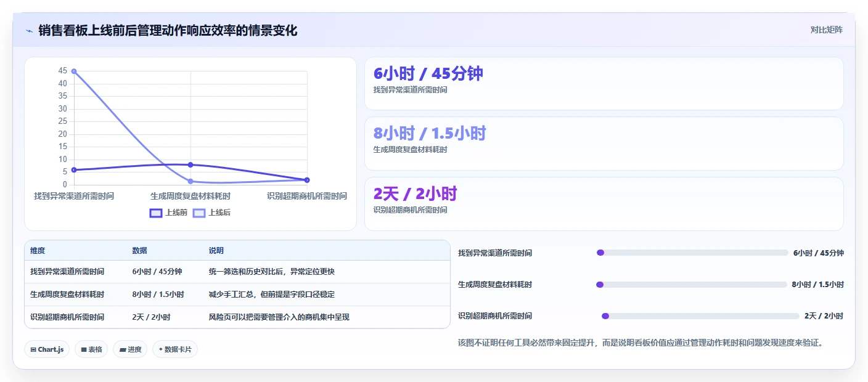Click the y-axis tick labeled 0
The width and height of the screenshot is (868, 382).
pos(65,184)
